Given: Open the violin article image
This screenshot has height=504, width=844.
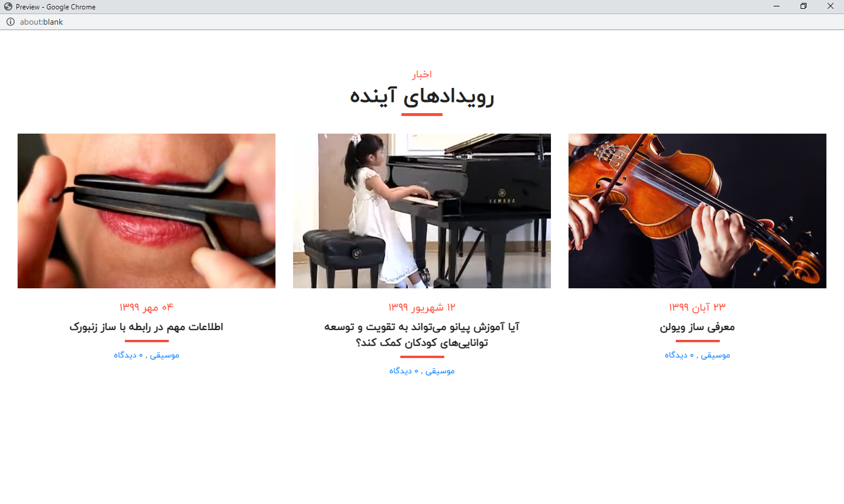Looking at the screenshot, I should point(697,211).
